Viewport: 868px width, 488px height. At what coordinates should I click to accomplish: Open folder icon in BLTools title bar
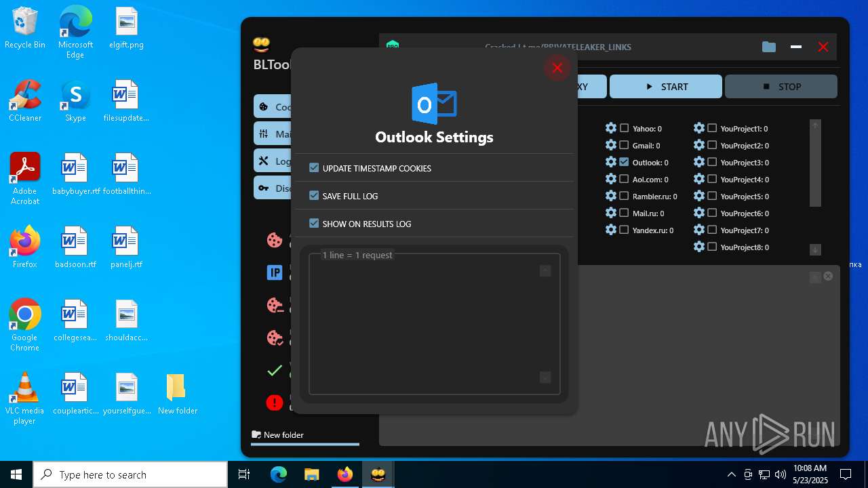[x=768, y=47]
